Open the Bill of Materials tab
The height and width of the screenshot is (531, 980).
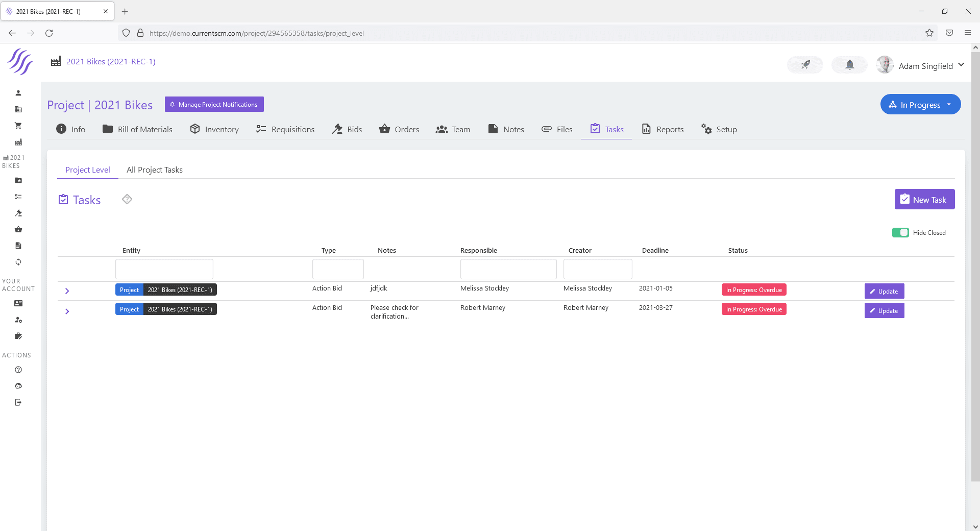click(x=138, y=130)
